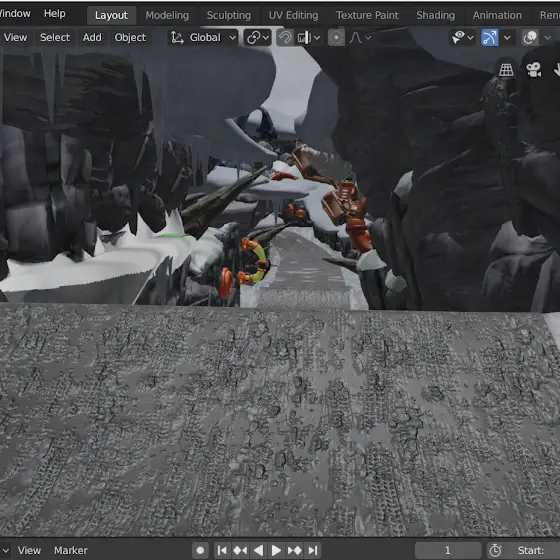The height and width of the screenshot is (560, 560).
Task: Open transform pivot point link menu
Action: pos(257,38)
